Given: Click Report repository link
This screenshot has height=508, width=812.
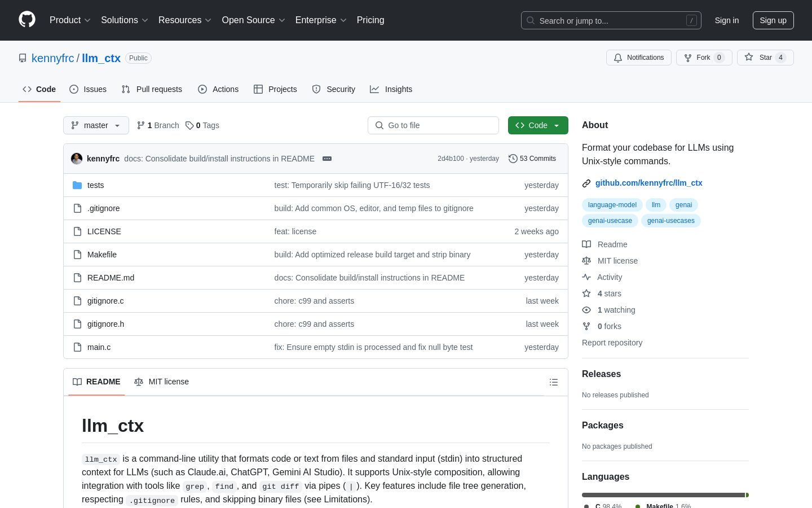Looking at the screenshot, I should (x=612, y=343).
